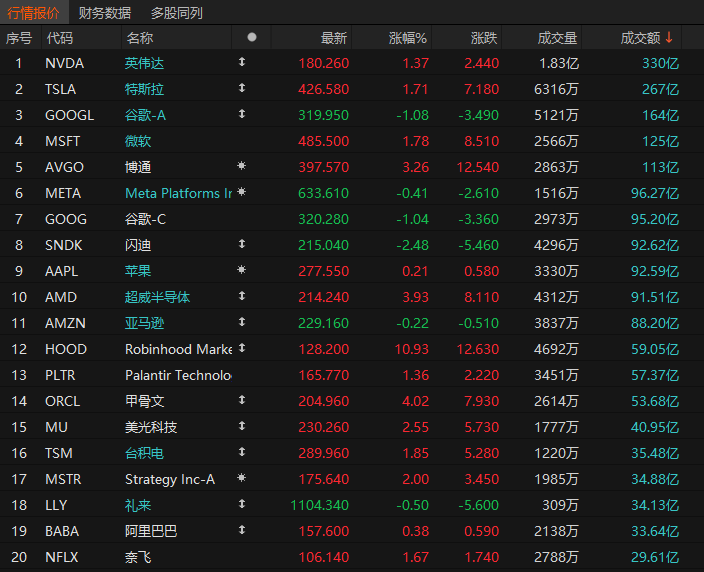Click the star marker icon in MSTR row
This screenshot has width=704, height=572.
(x=242, y=478)
